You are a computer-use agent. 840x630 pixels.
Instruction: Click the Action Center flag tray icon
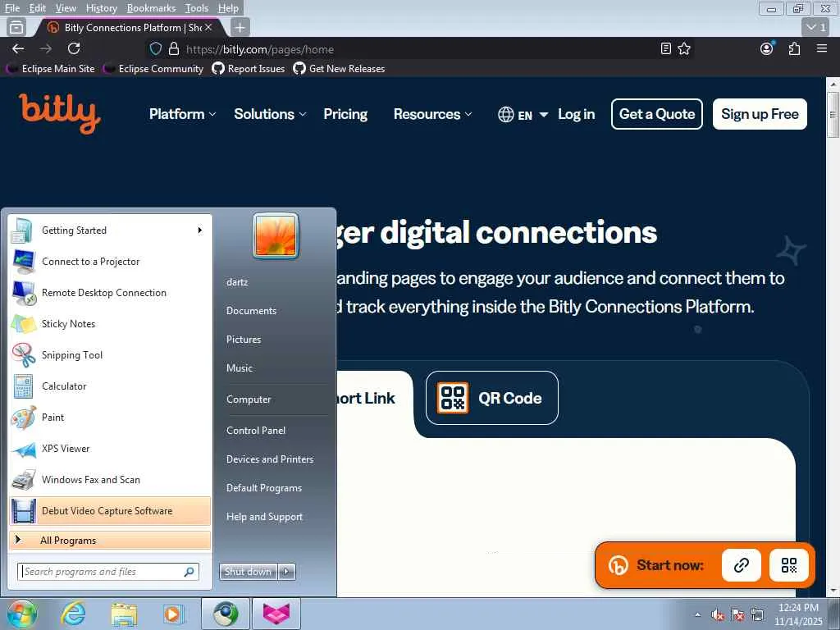point(737,615)
